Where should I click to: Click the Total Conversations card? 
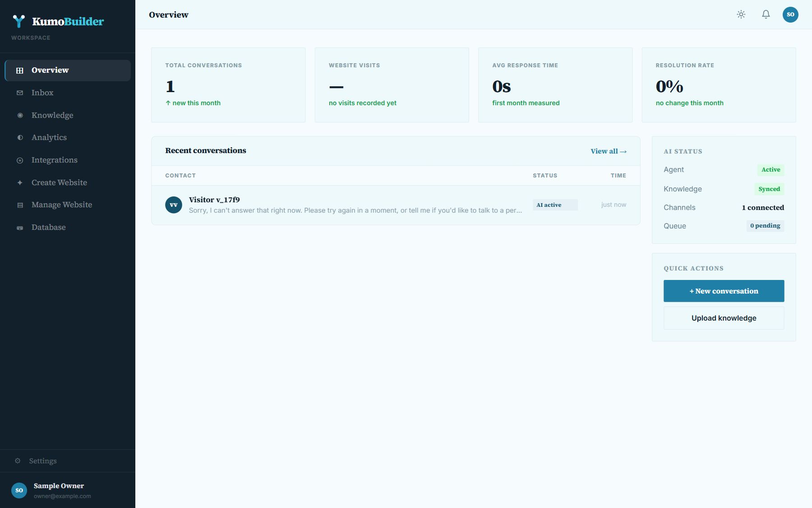pos(228,85)
